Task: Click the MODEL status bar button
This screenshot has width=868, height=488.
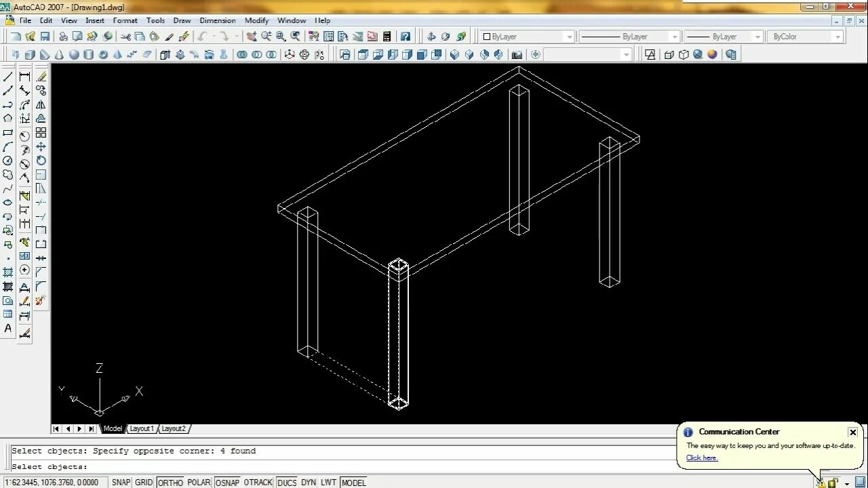Action: pos(354,482)
